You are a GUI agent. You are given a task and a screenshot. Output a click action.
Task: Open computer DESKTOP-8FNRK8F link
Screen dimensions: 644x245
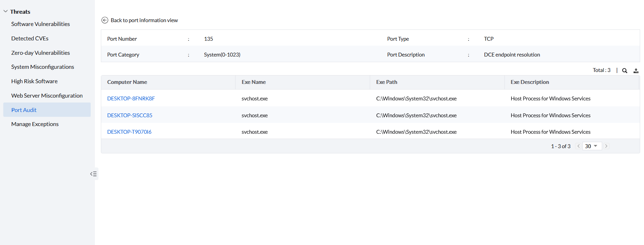point(131,99)
